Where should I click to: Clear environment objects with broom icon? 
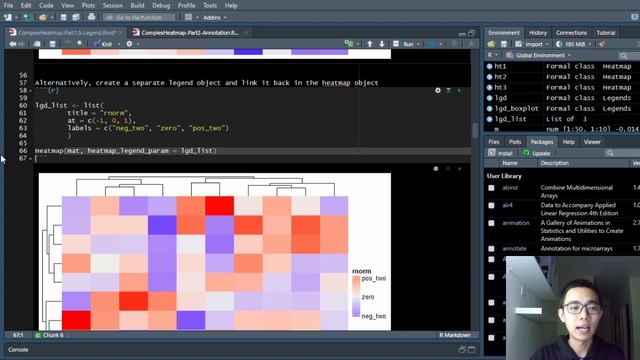tap(602, 44)
